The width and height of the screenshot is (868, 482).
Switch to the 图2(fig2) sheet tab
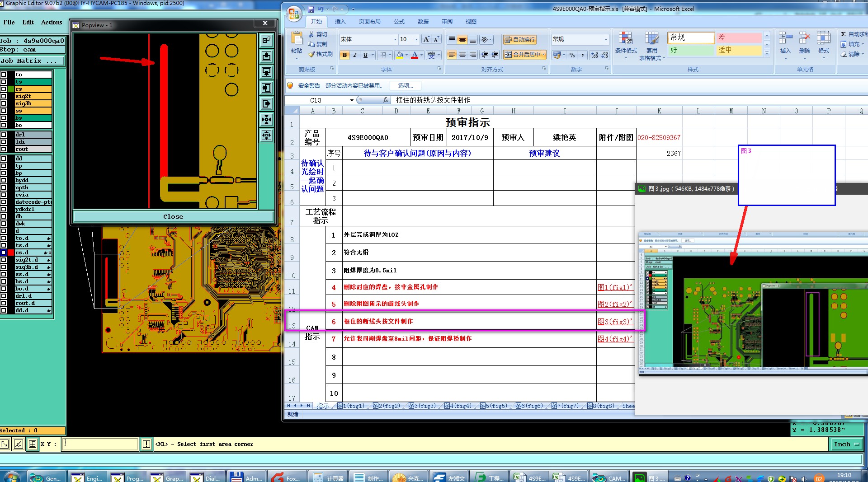pos(387,406)
